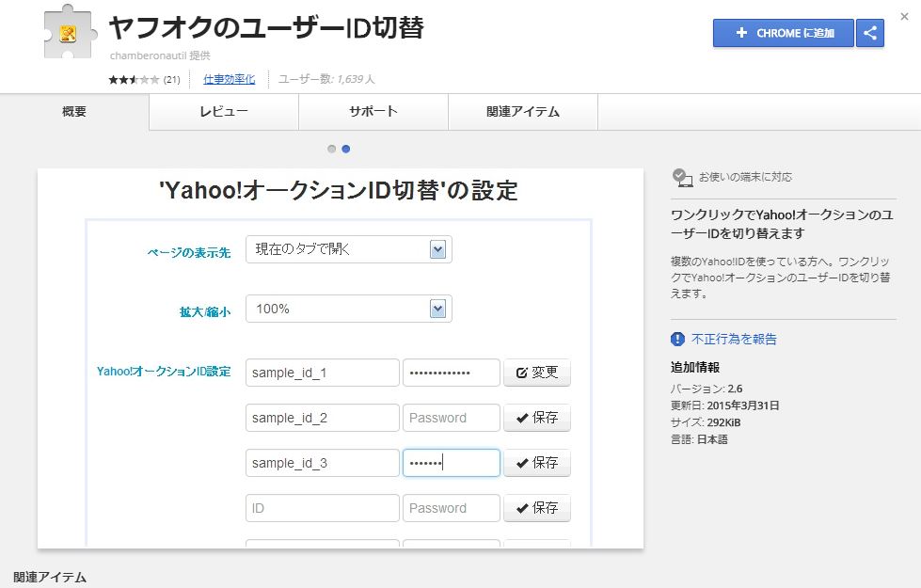Open the 拡大/縮小 100% dropdown
921x588 pixels.
coord(349,309)
